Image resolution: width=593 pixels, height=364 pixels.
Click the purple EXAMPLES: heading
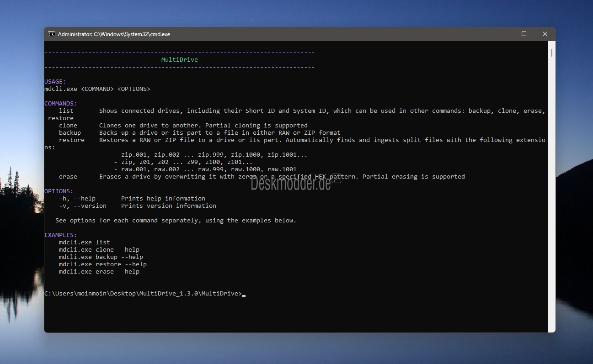[x=60, y=235]
